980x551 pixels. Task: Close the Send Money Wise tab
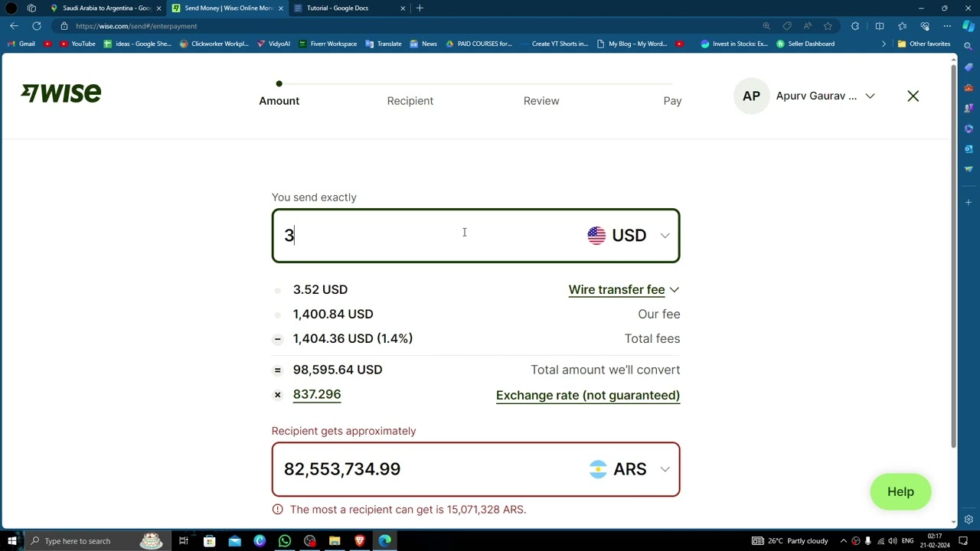tap(281, 8)
